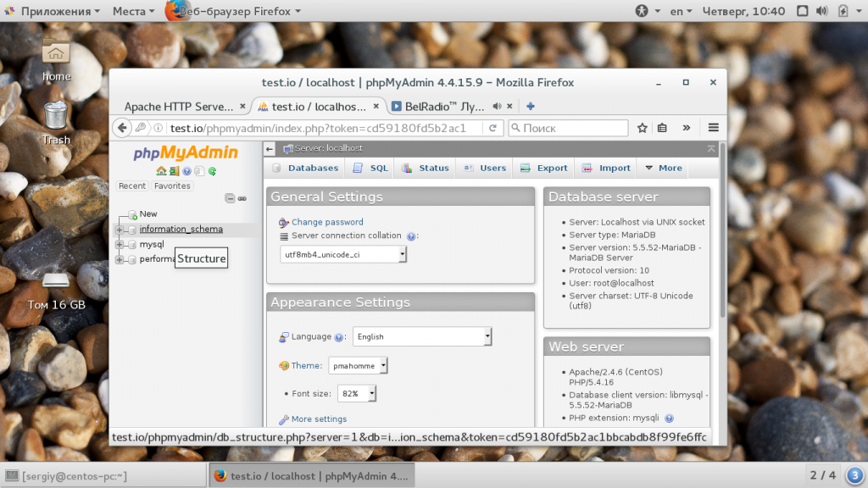868x488 pixels.
Task: Open the Language selection dropdown
Action: click(x=422, y=336)
